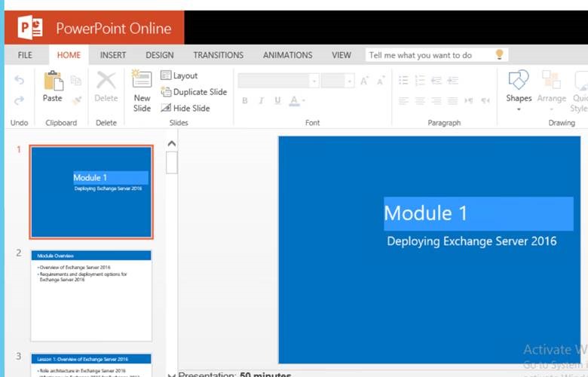Decrease font size
This screenshot has width=588, height=377.
click(381, 81)
